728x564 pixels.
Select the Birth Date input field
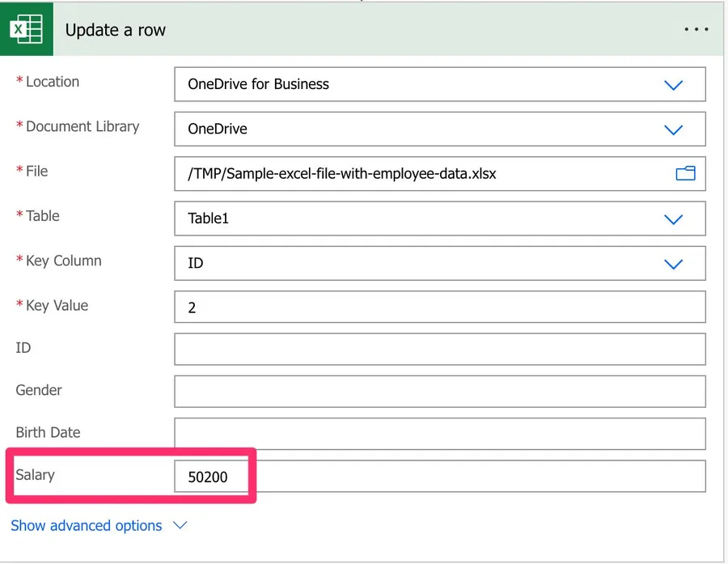(x=439, y=434)
